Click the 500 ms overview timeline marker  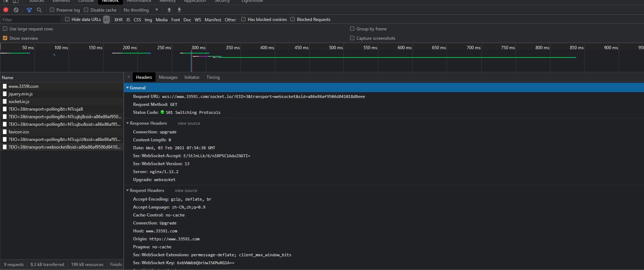336,48
